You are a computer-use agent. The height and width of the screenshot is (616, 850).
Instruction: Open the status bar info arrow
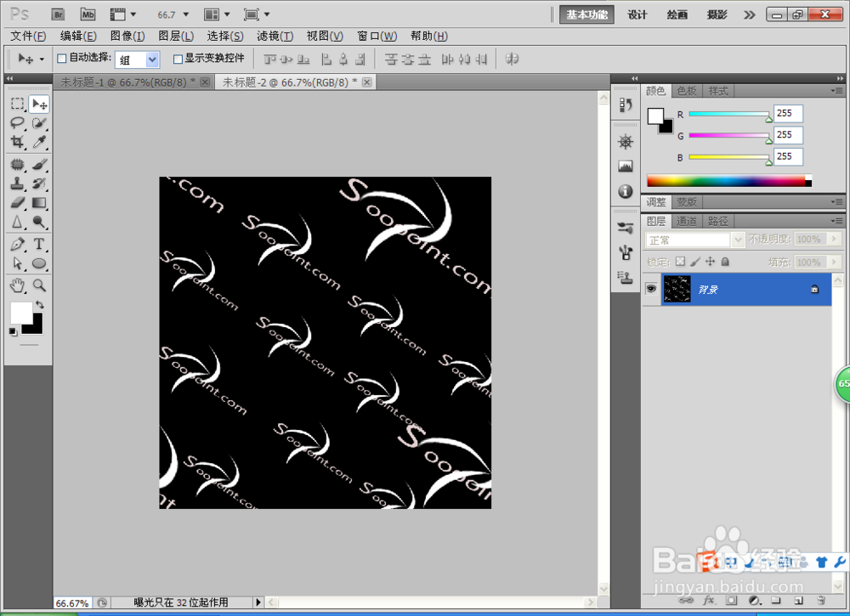pos(258,602)
